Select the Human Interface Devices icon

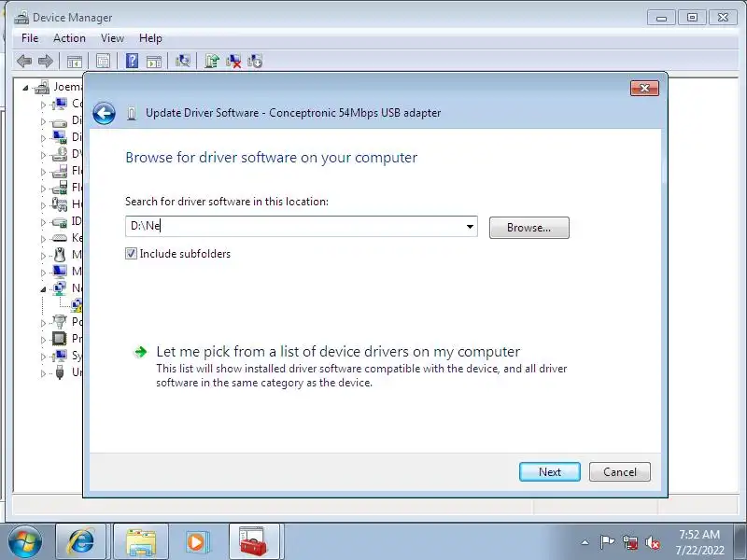point(60,204)
